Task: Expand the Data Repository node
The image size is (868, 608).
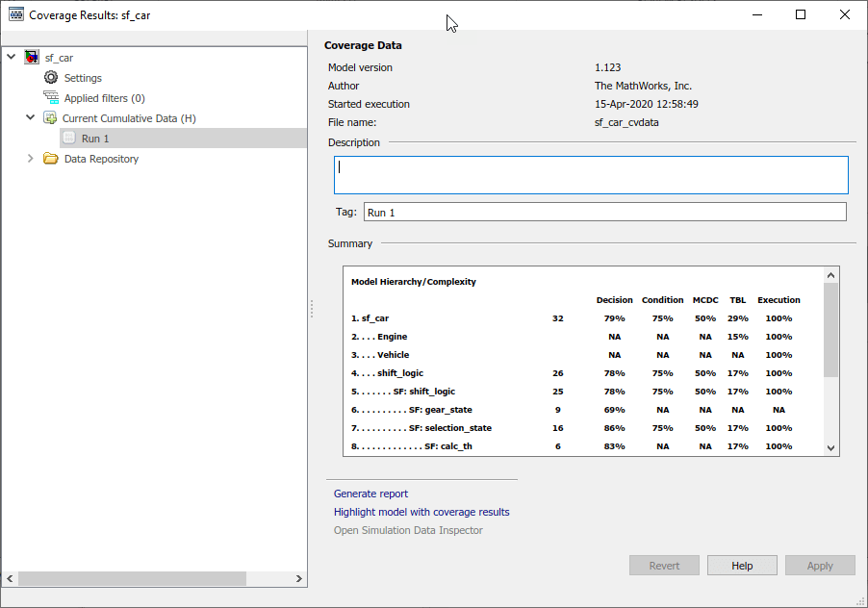Action: coord(30,158)
